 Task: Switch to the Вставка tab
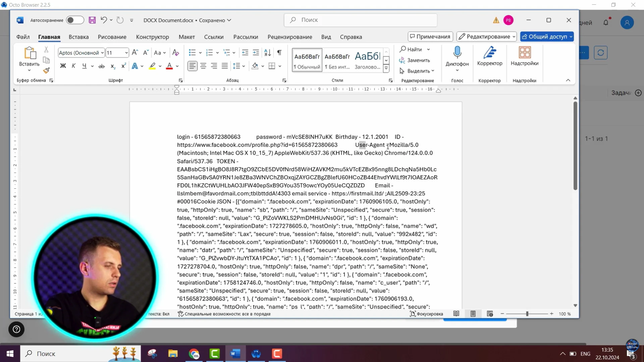(78, 37)
